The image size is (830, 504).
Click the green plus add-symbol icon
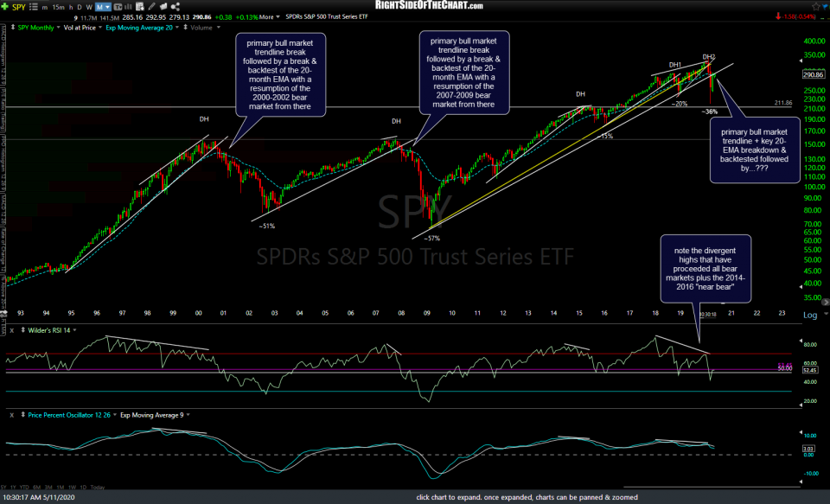coord(4,5)
